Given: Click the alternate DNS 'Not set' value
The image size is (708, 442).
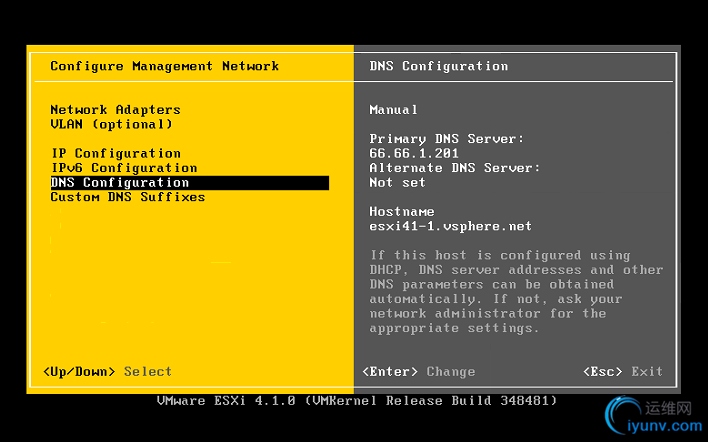Looking at the screenshot, I should 397,183.
